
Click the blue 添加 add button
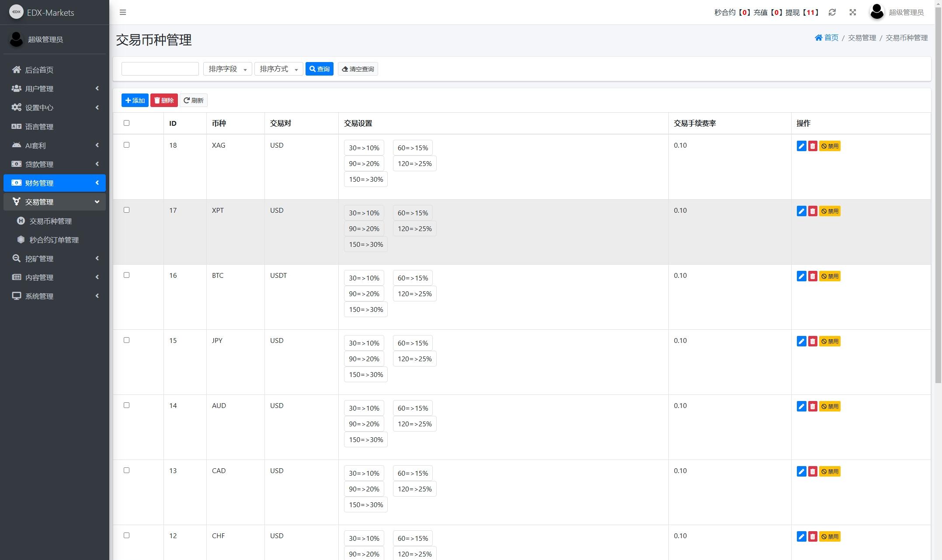[135, 100]
